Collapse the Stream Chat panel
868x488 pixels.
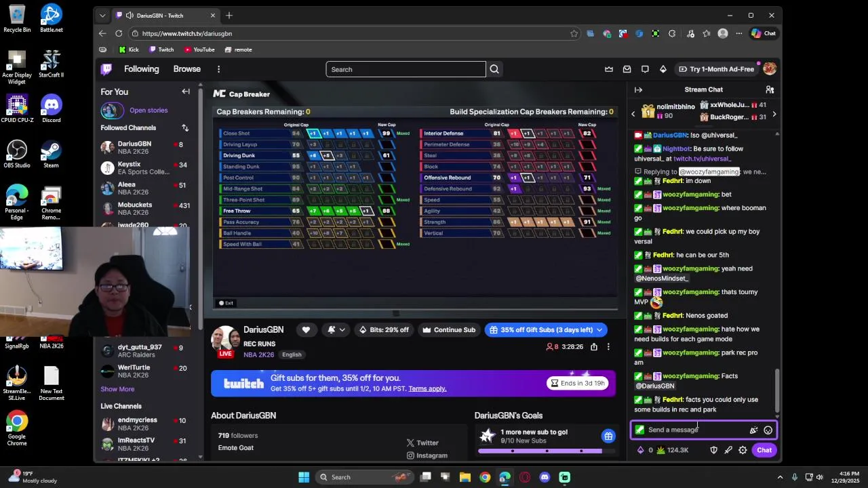click(638, 89)
